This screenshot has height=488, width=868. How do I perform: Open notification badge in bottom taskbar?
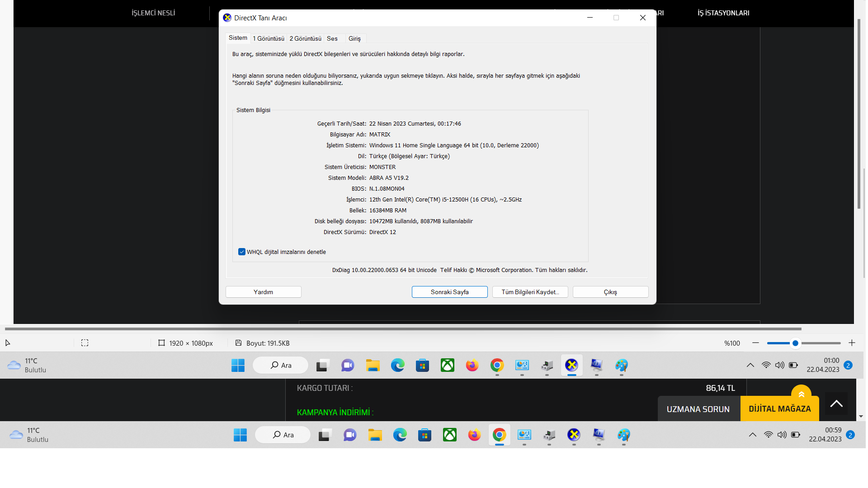850,435
